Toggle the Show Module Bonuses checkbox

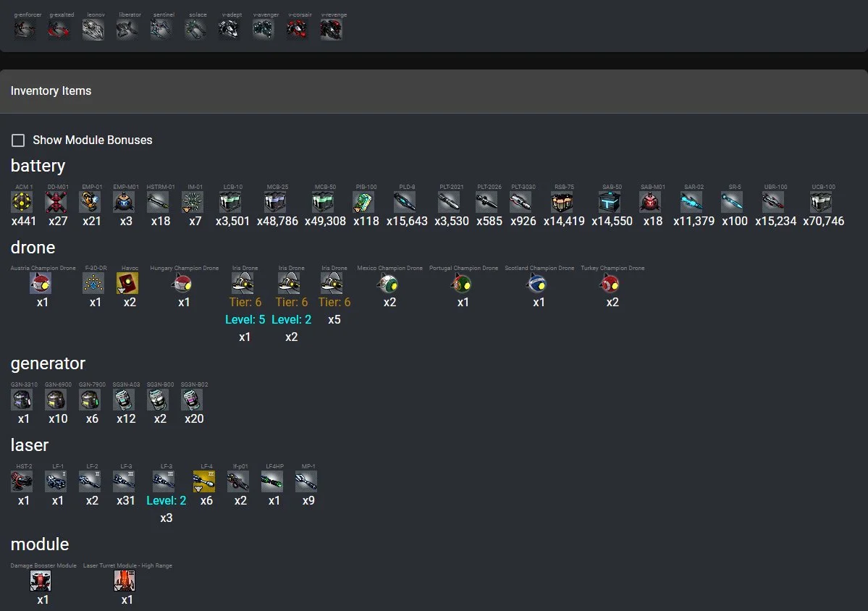(18, 140)
